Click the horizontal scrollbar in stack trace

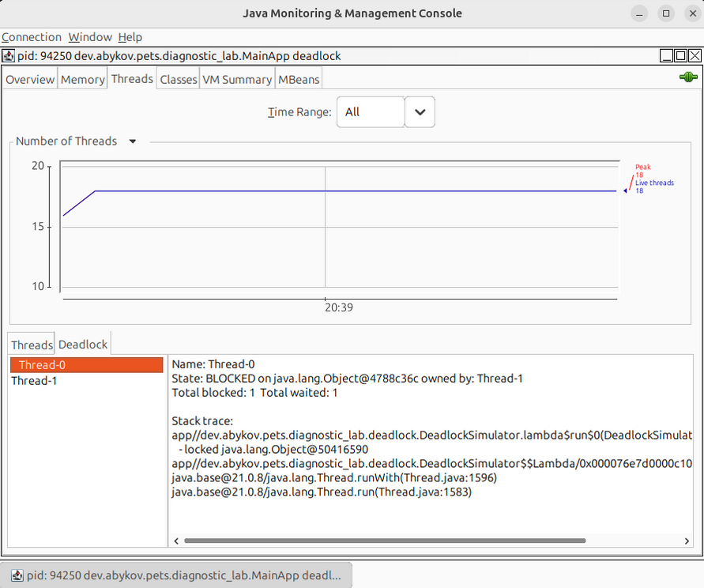[384, 541]
